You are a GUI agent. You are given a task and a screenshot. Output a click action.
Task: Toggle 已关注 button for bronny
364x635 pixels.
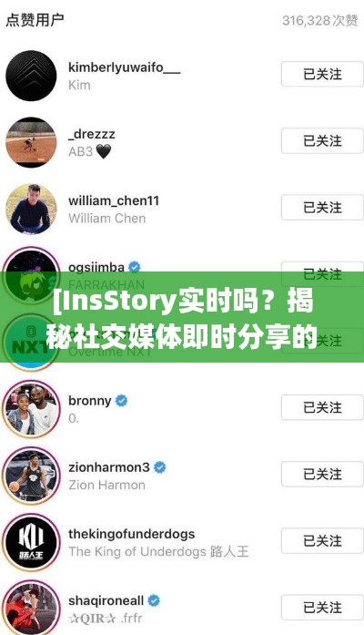point(322,407)
